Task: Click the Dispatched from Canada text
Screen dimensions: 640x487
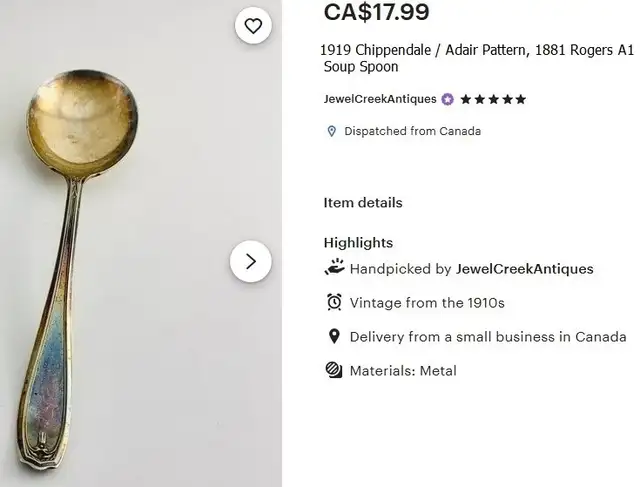Action: (412, 131)
